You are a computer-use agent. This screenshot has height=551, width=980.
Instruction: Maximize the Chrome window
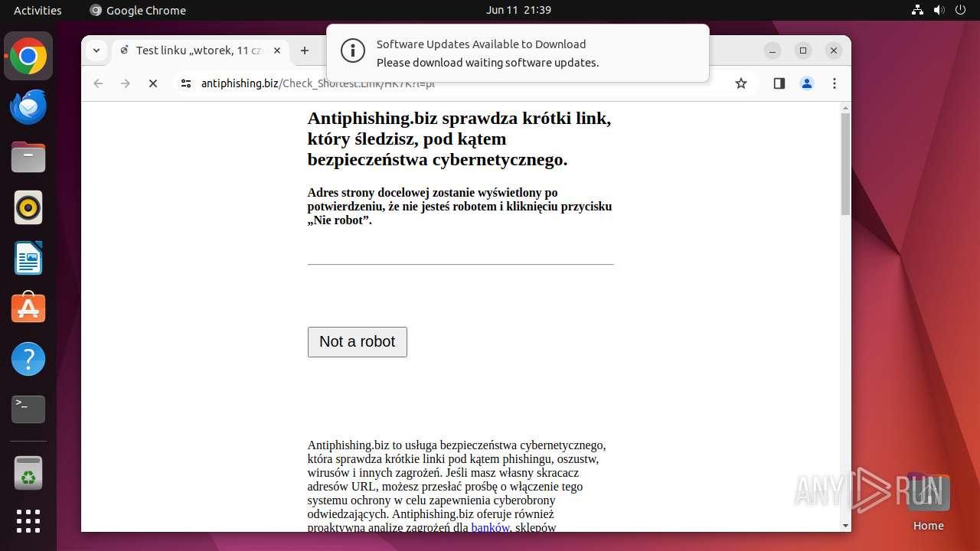[x=803, y=51]
